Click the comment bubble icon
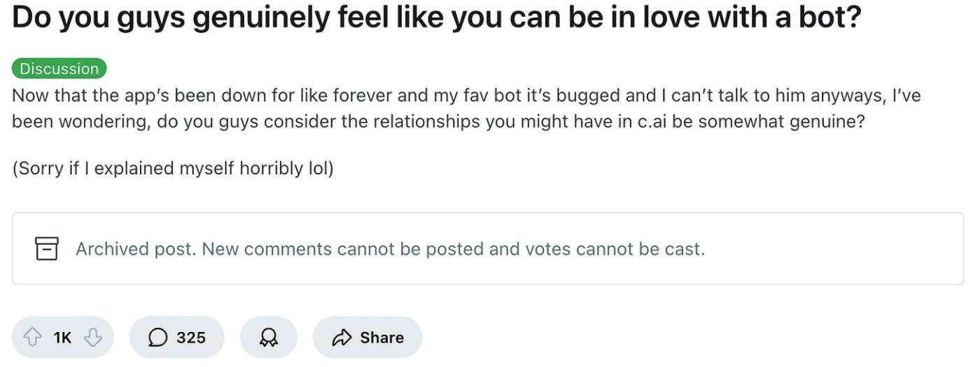Viewport: 980px width, 367px height. [x=158, y=338]
